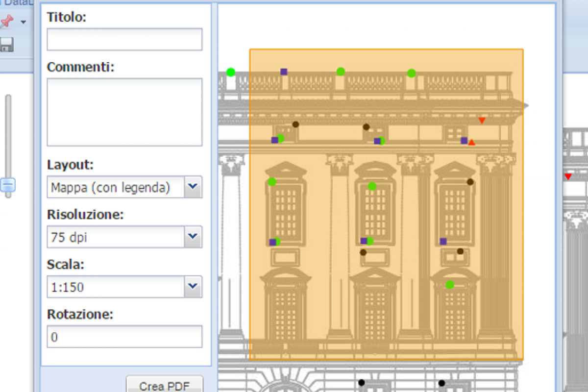
Task: Click the pushpin icon in the toolbar
Action: tap(6, 21)
